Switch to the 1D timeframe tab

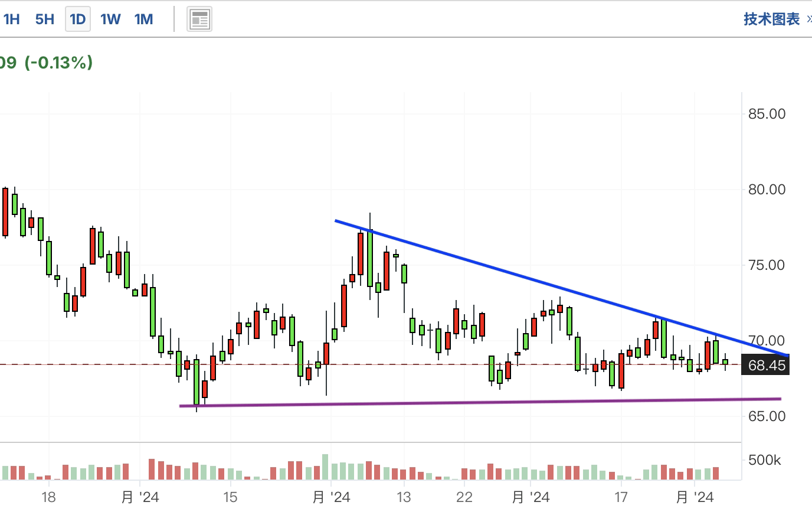coord(78,19)
